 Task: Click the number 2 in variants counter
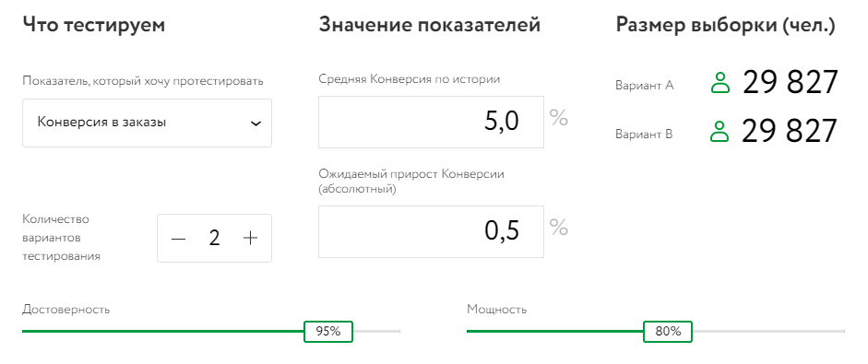tap(214, 238)
